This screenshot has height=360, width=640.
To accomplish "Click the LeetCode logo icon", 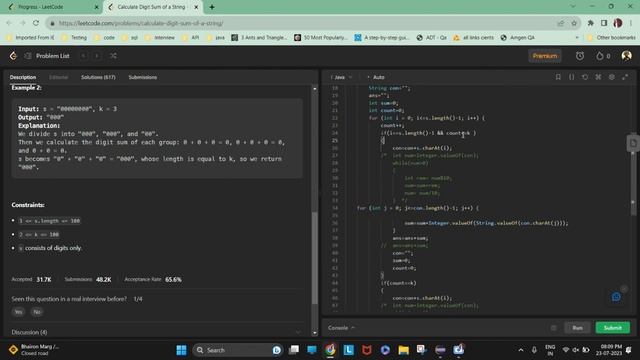I will pyautogui.click(x=13, y=56).
